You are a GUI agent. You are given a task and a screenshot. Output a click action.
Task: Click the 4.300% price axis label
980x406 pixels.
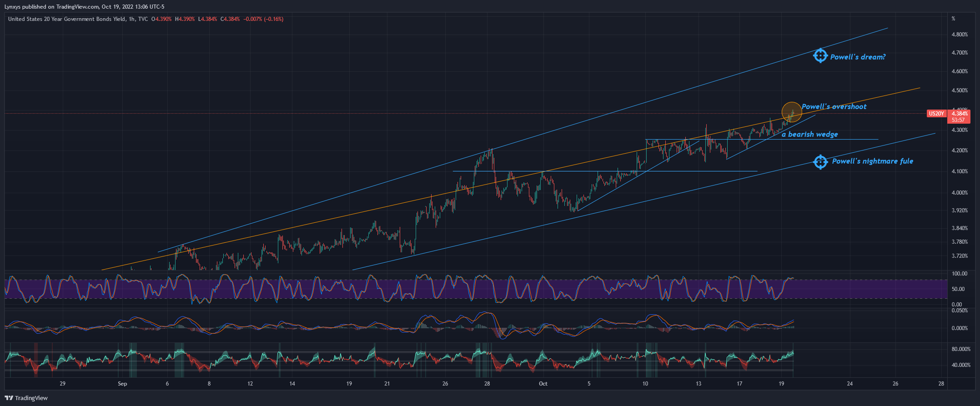point(960,130)
